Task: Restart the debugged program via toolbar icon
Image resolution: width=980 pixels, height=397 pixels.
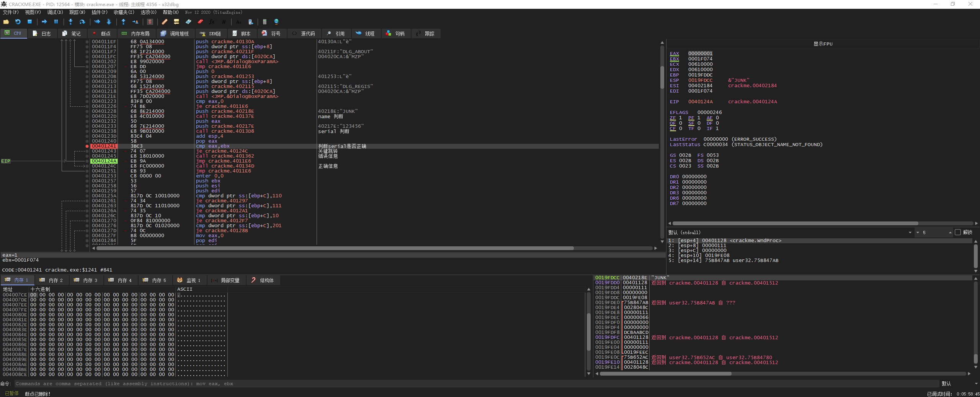Action: [x=18, y=22]
